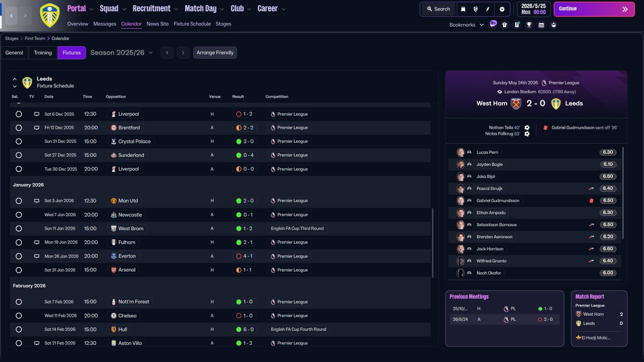The image size is (644, 362).
Task: Go to previous season with left arrow
Action: pyautogui.click(x=167, y=52)
